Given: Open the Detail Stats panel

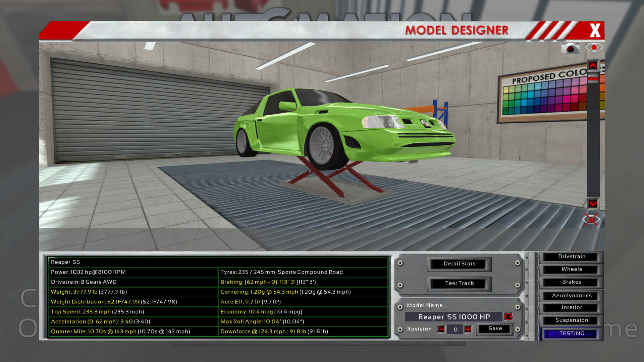Looking at the screenshot, I should click(x=459, y=264).
